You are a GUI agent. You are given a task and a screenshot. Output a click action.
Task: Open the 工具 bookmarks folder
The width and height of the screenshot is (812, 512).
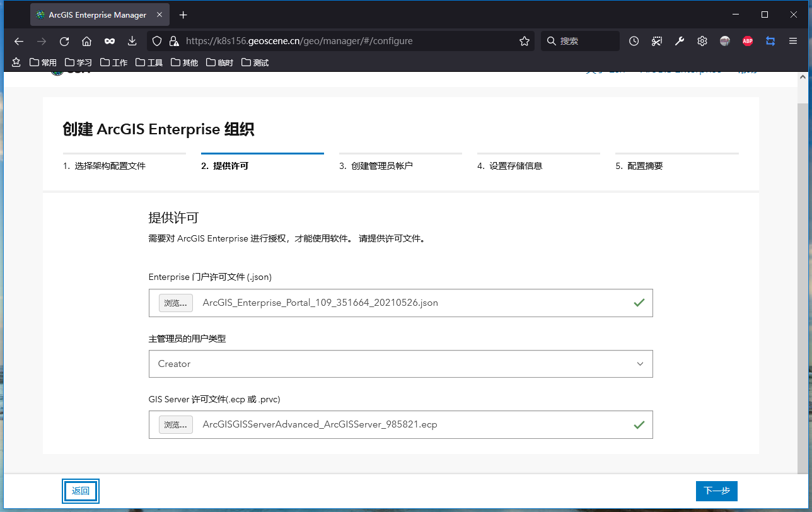149,62
